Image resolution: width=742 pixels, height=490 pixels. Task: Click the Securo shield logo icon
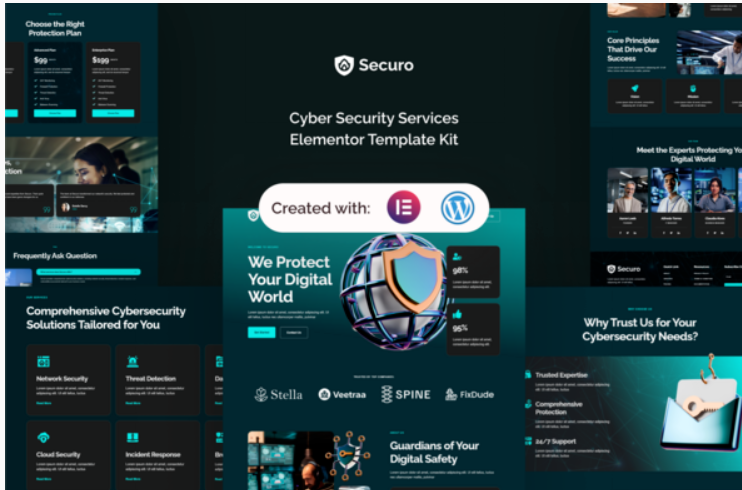point(344,65)
